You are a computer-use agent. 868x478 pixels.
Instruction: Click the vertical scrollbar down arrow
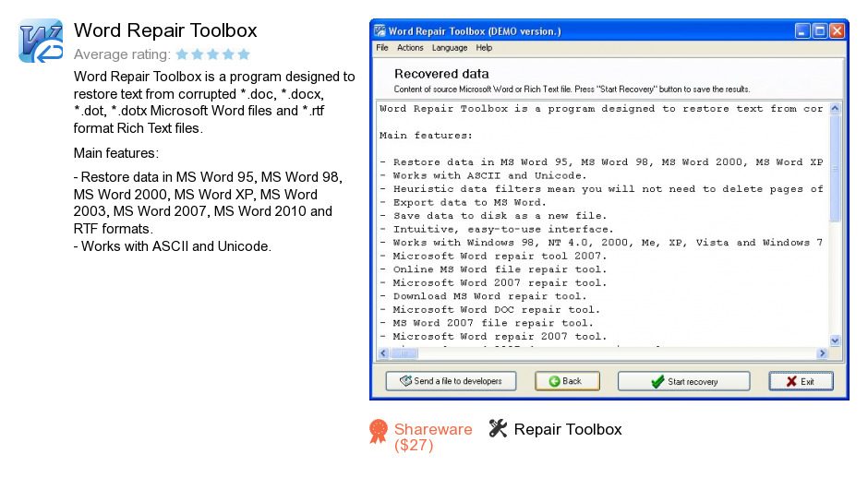coord(835,341)
